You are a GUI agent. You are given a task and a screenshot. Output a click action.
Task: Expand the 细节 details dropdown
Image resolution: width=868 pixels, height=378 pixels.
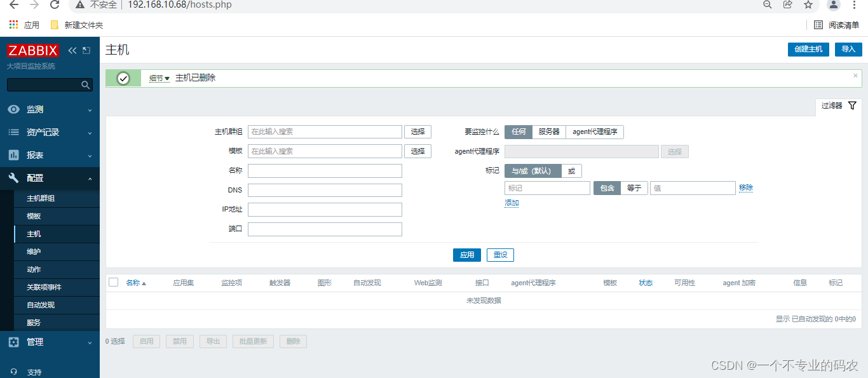[159, 78]
